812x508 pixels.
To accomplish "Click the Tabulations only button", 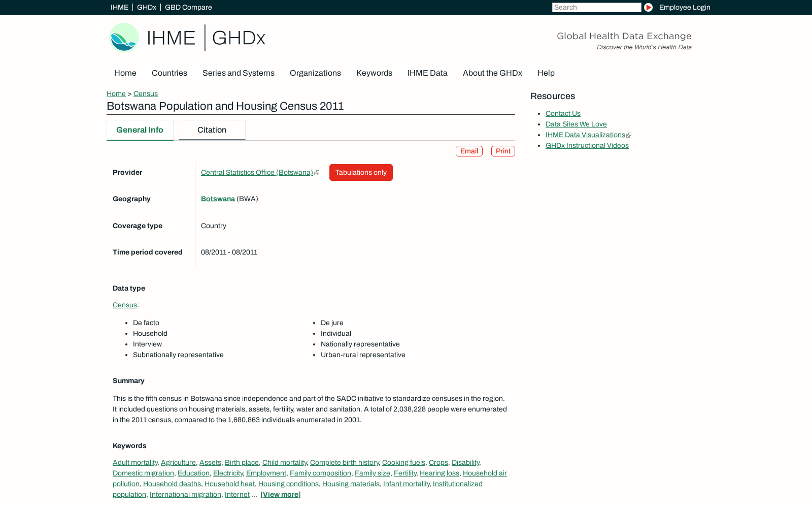I will pos(361,173).
